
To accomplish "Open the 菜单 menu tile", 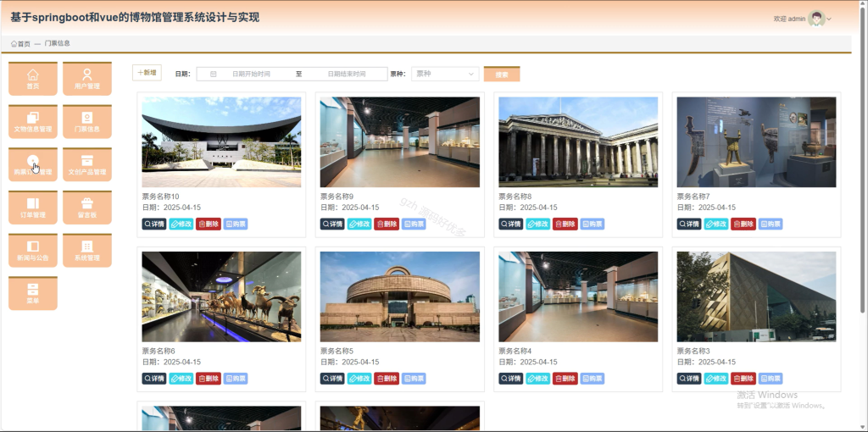I will tap(33, 293).
